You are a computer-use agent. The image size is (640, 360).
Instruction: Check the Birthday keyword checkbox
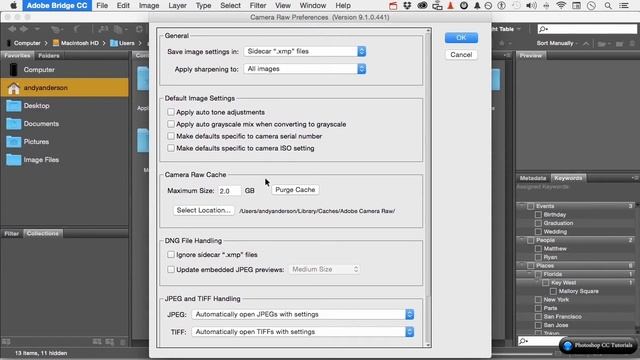[538, 215]
